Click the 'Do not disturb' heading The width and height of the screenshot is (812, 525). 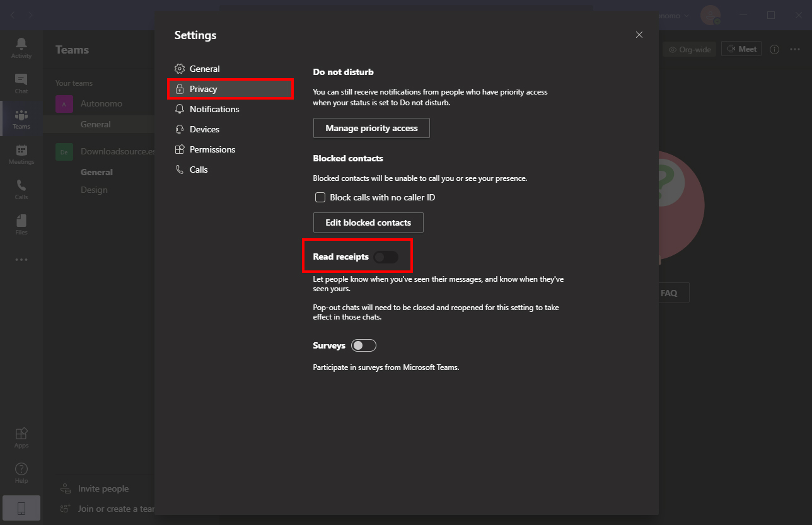coord(344,72)
